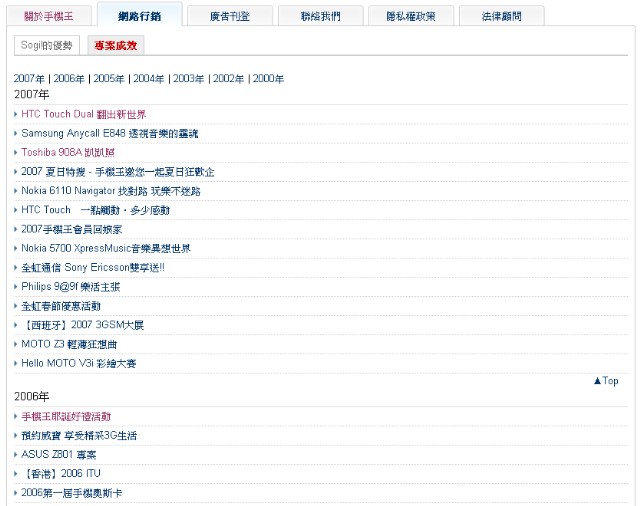
Task: Switch to the 廣告刊登 tab
Action: [x=230, y=16]
